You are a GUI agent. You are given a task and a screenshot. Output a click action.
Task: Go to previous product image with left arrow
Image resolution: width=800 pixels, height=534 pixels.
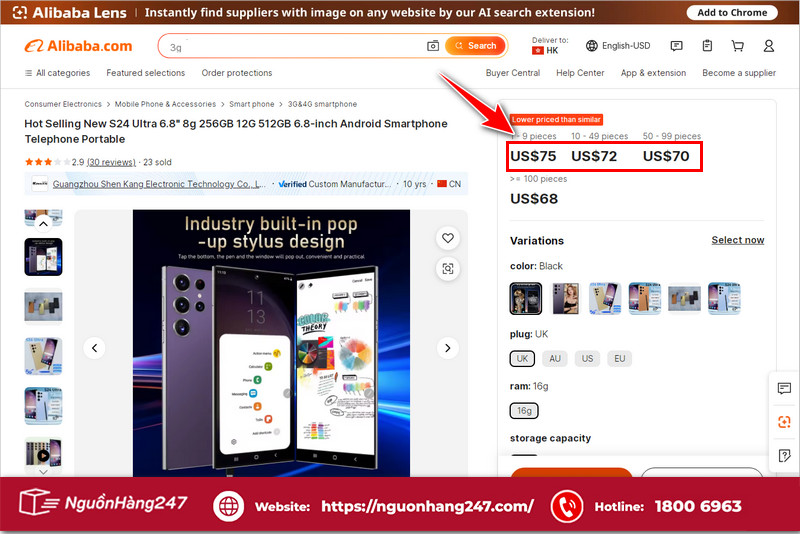coord(94,348)
